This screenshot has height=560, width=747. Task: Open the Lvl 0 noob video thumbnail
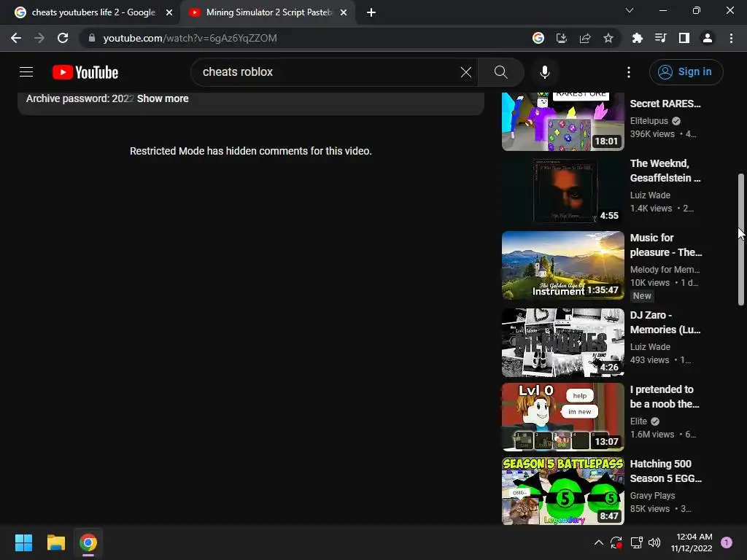point(562,416)
